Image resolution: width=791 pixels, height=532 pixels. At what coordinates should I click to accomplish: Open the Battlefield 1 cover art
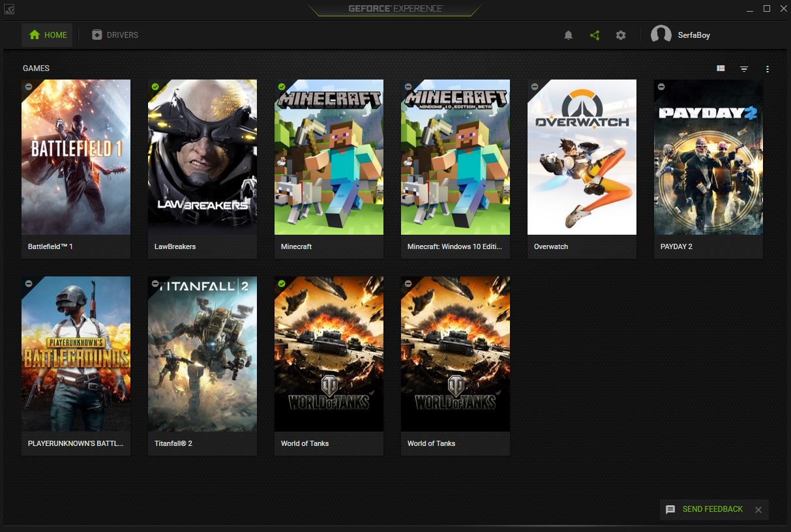[76, 157]
